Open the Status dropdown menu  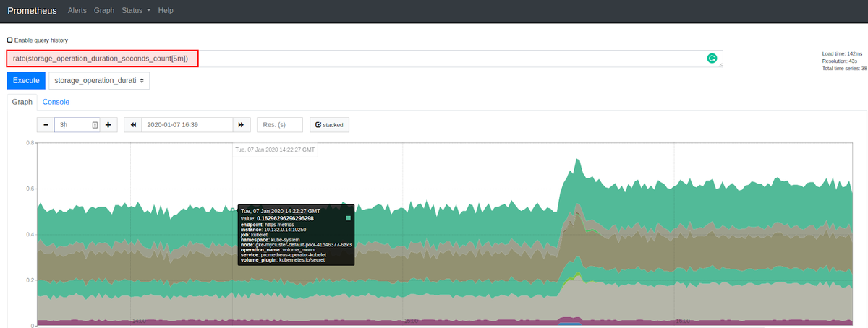[137, 11]
